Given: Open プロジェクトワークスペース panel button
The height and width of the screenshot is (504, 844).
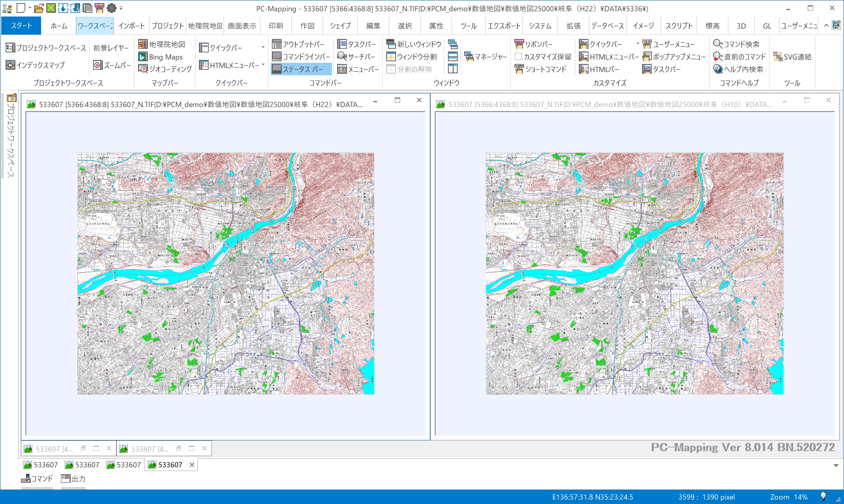Looking at the screenshot, I should click(46, 48).
